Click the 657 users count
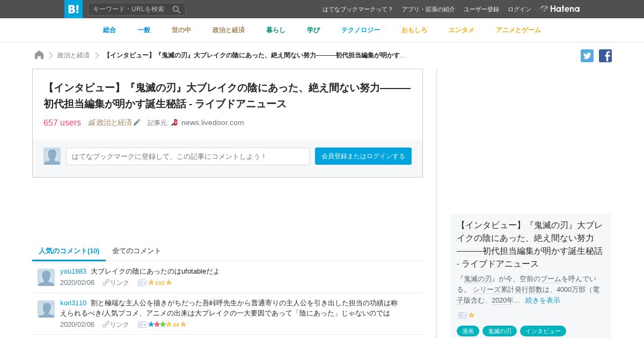 tap(62, 122)
